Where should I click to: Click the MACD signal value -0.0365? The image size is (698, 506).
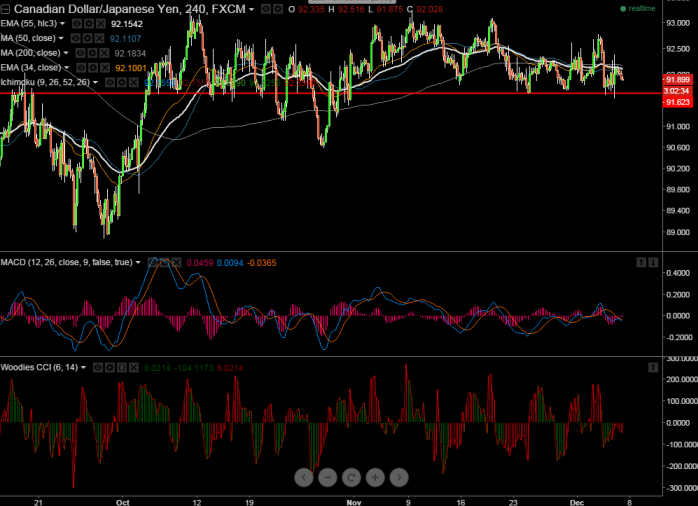click(x=261, y=263)
